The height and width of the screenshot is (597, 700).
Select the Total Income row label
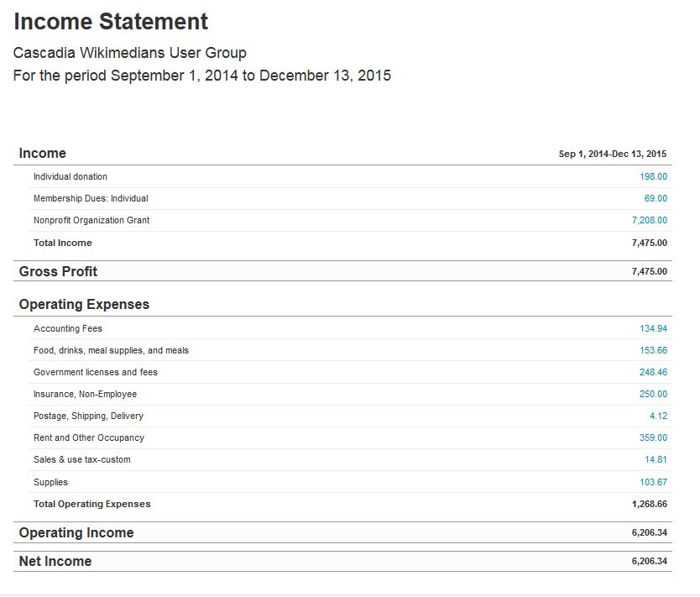click(x=62, y=243)
